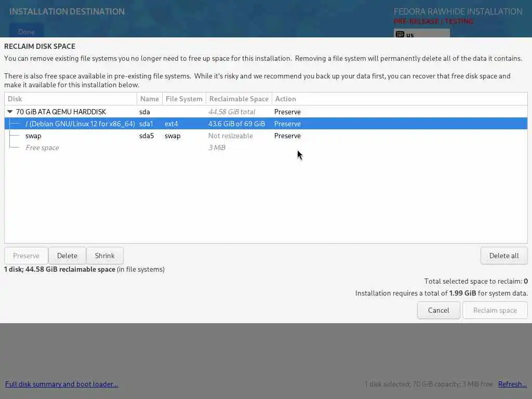
Task: Click the Delete button
Action: [x=67, y=256]
